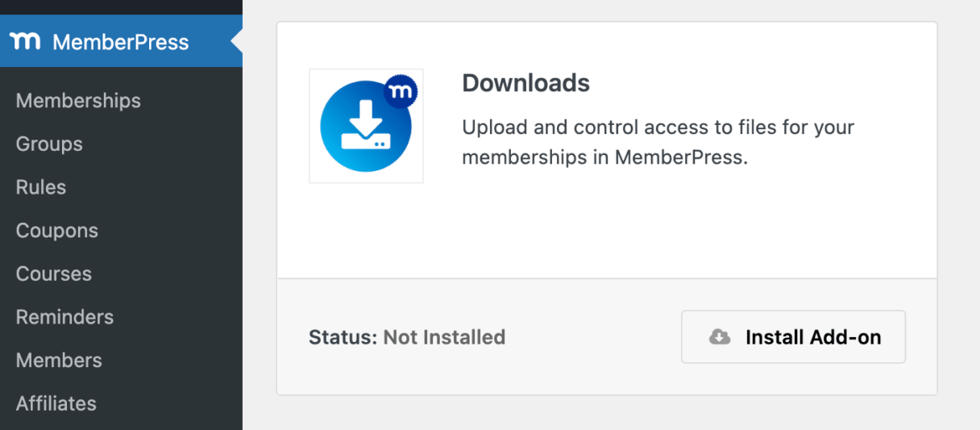Navigate to Courses in the sidebar

pos(54,273)
